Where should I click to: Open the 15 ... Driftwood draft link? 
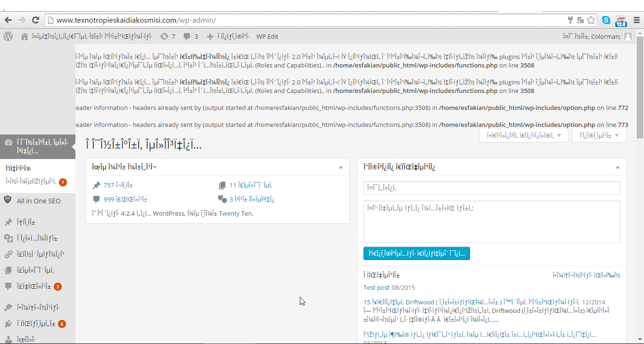pyautogui.click(x=471, y=302)
